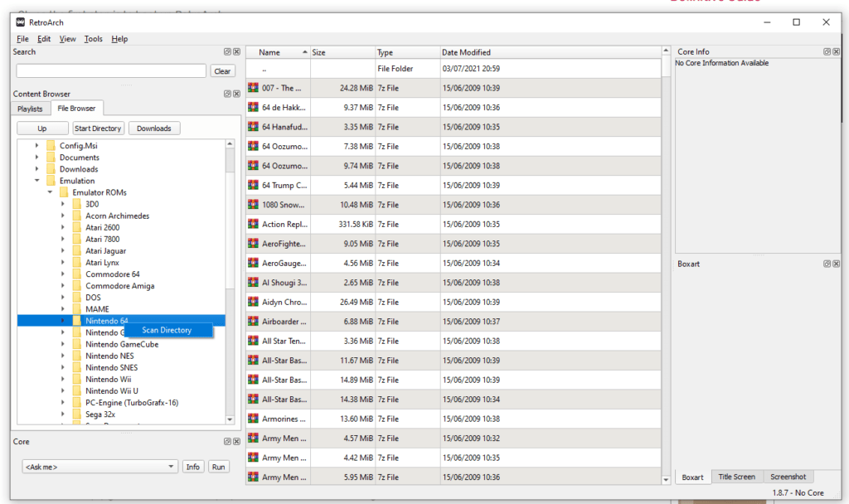The height and width of the screenshot is (504, 849).
Task: Click the RetroArch title bar icon
Action: point(21,22)
